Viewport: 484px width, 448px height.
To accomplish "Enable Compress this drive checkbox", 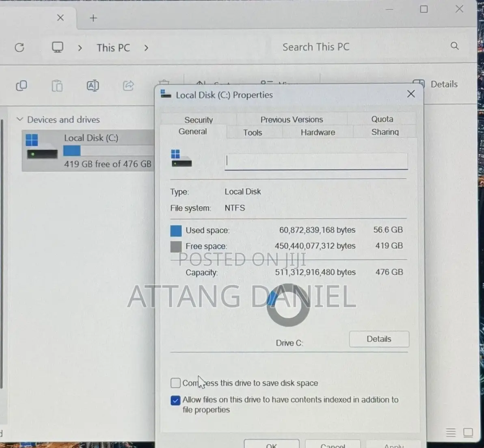I will pyautogui.click(x=175, y=383).
